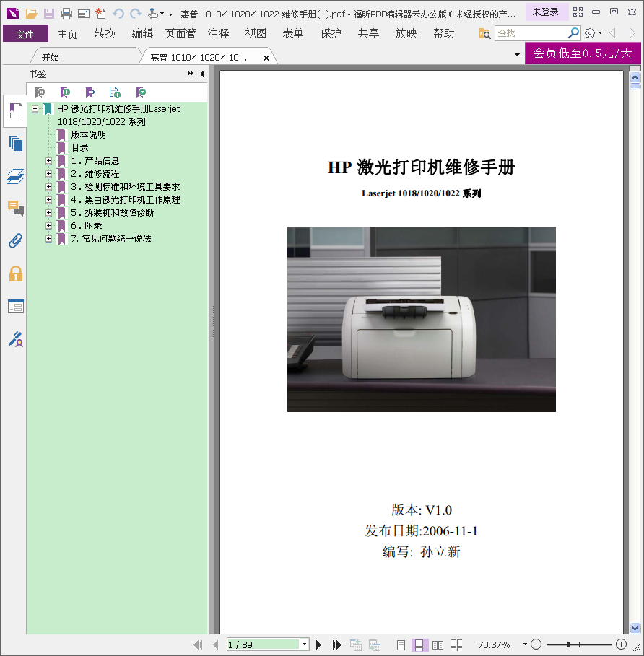Open the Security lock panel
Screen dimensions: 644x656
pos(15,274)
